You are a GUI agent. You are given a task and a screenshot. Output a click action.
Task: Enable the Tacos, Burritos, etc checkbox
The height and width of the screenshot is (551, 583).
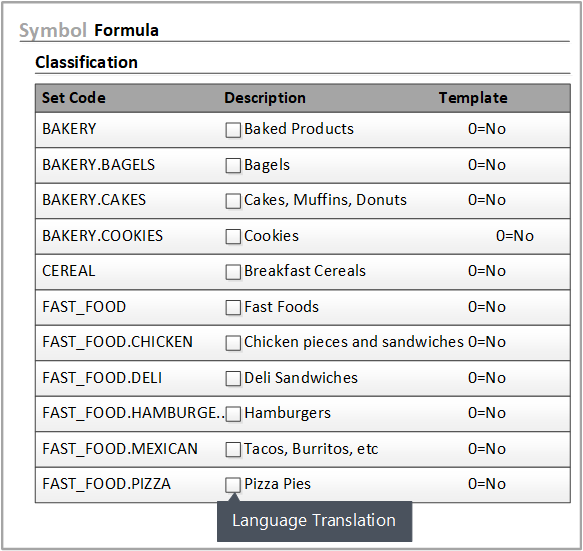(233, 450)
